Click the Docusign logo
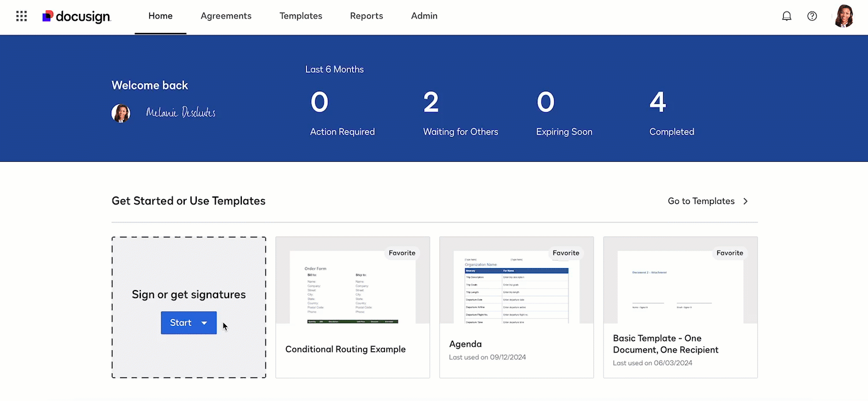868x401 pixels. pyautogui.click(x=77, y=16)
